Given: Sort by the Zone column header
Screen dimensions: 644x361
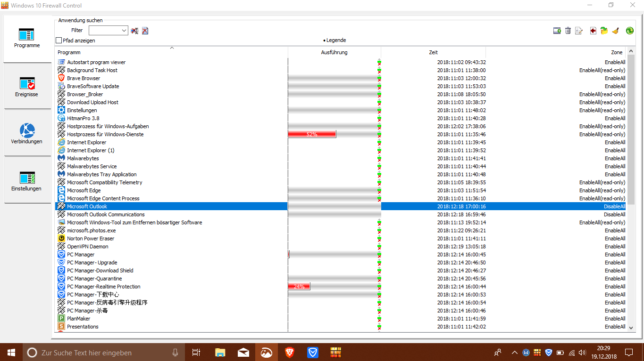Looking at the screenshot, I should pos(557,52).
